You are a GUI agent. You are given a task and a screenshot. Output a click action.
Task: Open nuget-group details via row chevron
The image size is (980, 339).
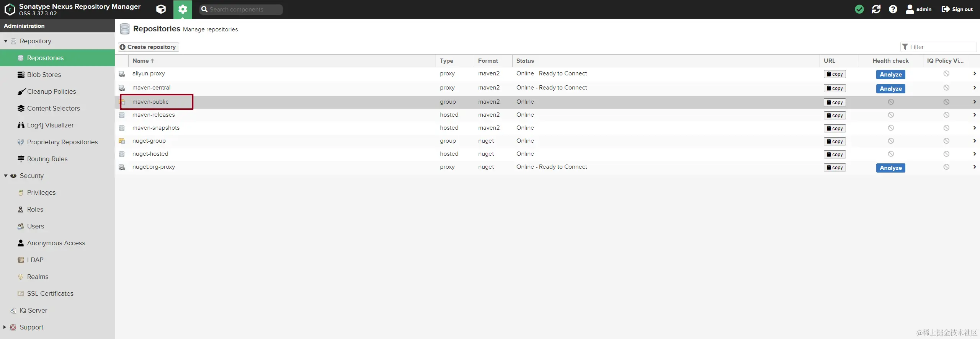point(974,141)
